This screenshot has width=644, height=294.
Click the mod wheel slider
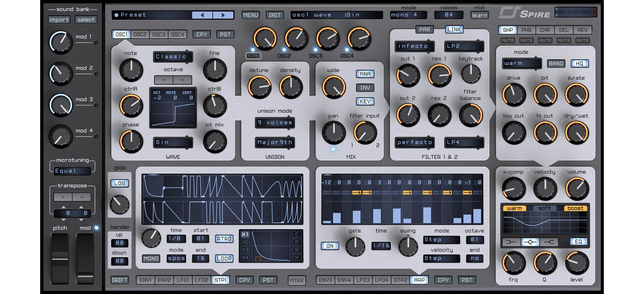click(85, 259)
